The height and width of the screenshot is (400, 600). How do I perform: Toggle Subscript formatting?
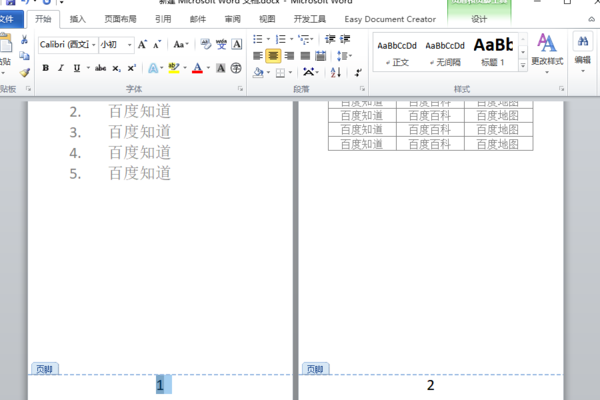(116, 68)
